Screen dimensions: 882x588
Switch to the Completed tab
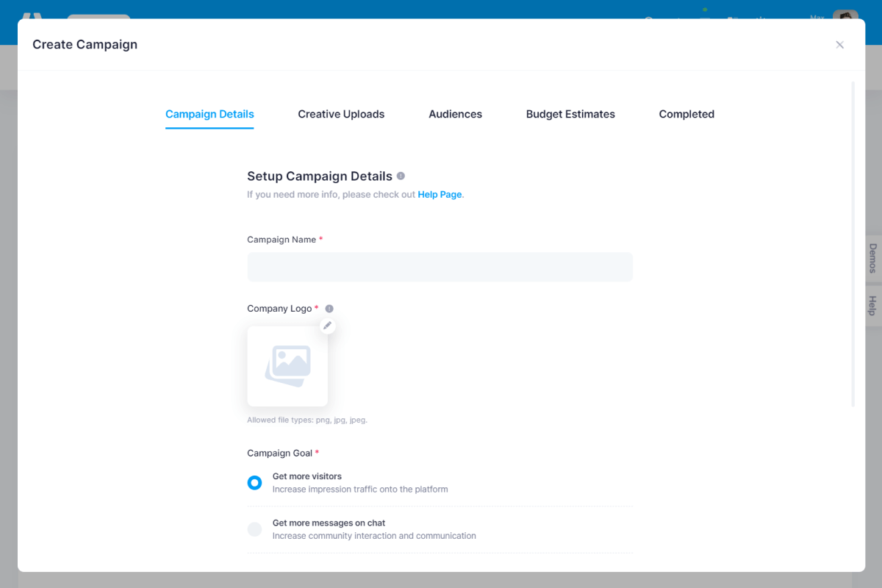(x=686, y=115)
